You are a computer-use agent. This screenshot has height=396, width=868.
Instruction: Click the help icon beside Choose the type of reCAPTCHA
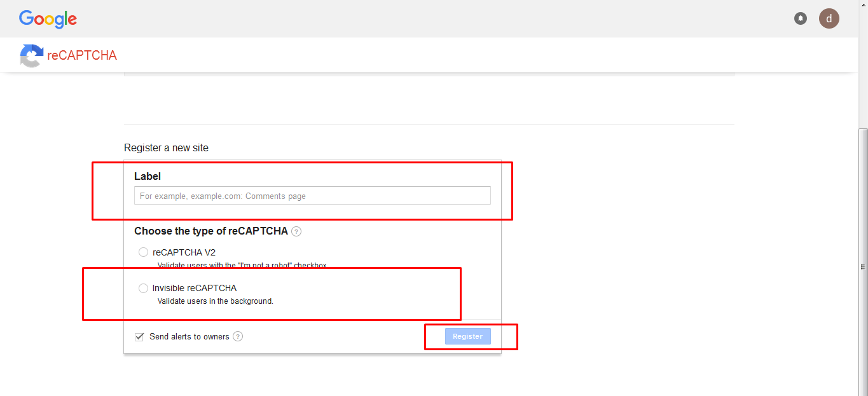(296, 231)
